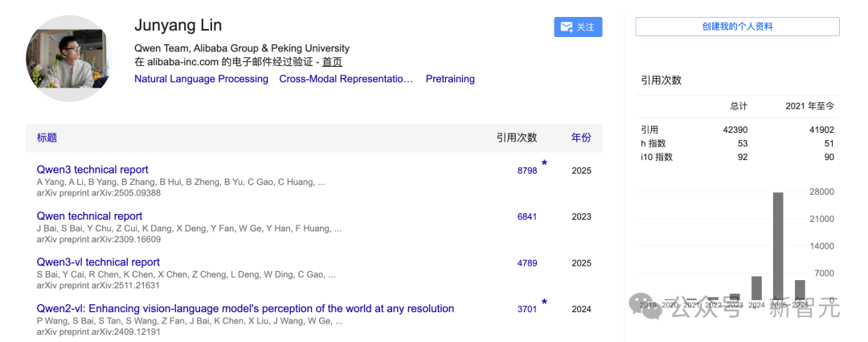The height and width of the screenshot is (342, 868).
Task: Sort publications by 标题 column
Action: tap(47, 138)
